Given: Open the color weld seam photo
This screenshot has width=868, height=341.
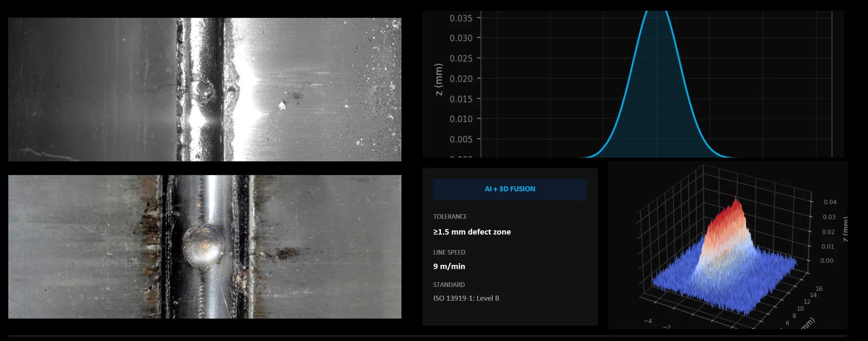Looking at the screenshot, I should (205, 247).
